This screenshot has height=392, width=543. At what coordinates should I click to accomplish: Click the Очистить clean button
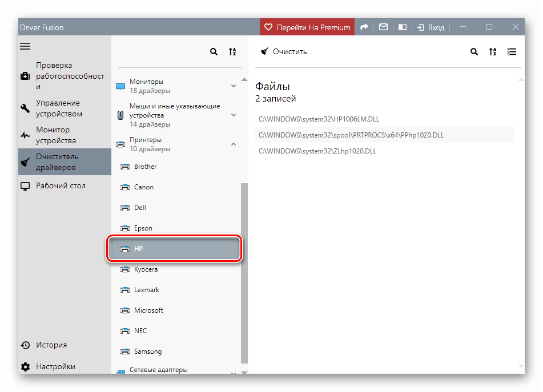point(284,51)
